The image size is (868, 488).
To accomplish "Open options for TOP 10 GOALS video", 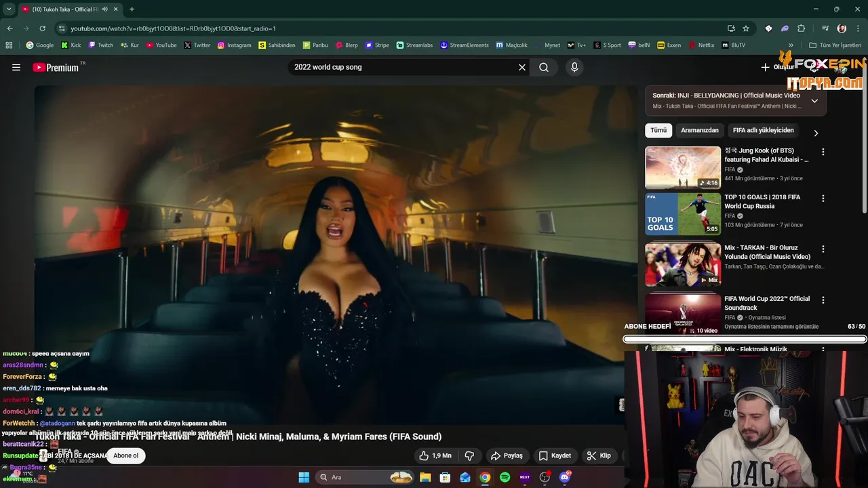I will point(823,199).
